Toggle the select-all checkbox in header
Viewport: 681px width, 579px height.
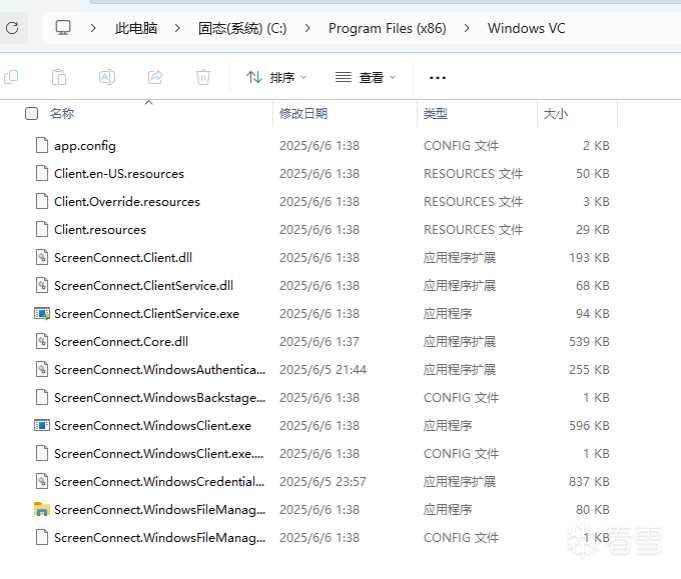pos(31,114)
